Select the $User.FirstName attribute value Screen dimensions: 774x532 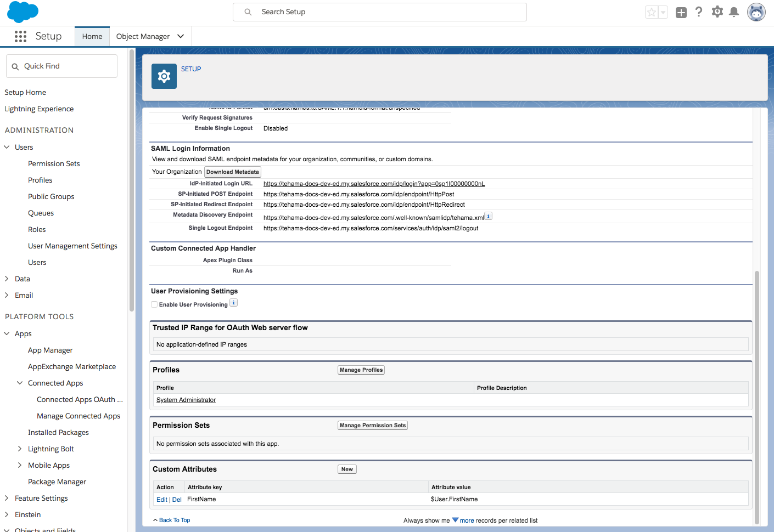click(454, 499)
